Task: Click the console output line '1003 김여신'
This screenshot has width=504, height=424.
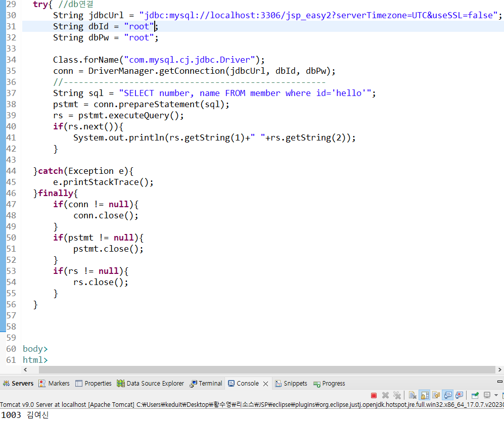Action: [25, 415]
